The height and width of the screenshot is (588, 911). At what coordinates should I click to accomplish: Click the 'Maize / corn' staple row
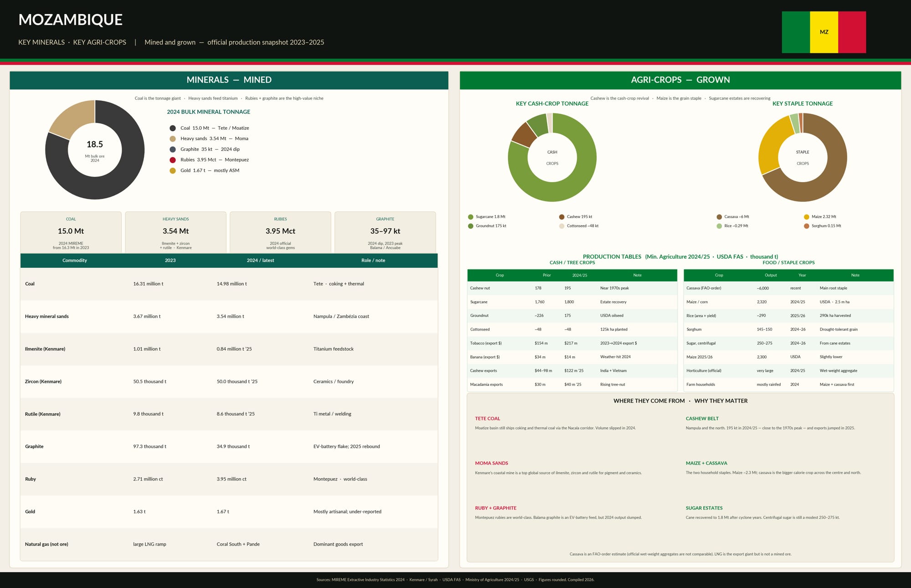(x=788, y=302)
